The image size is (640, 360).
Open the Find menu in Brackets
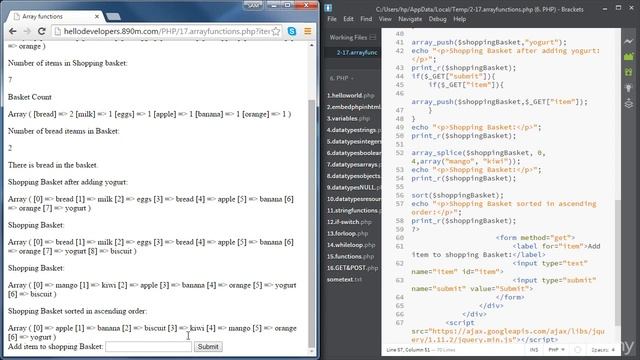pos(366,19)
